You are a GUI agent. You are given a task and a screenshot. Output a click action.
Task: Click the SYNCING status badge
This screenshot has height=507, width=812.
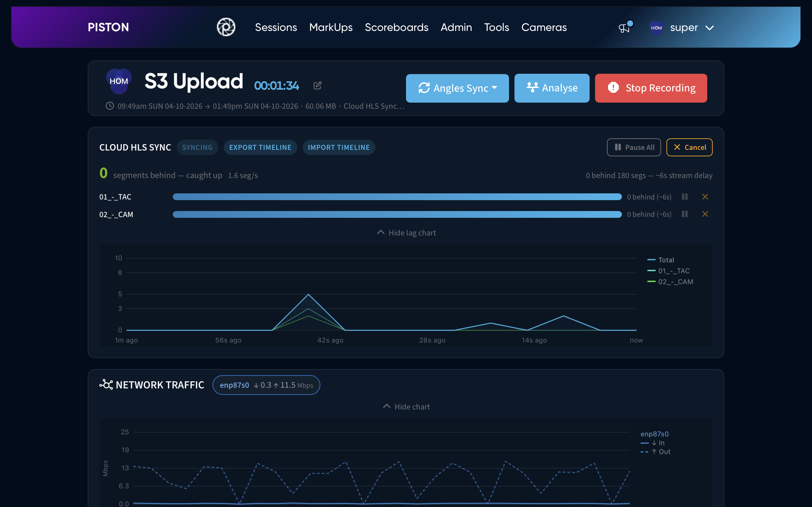[x=197, y=147]
